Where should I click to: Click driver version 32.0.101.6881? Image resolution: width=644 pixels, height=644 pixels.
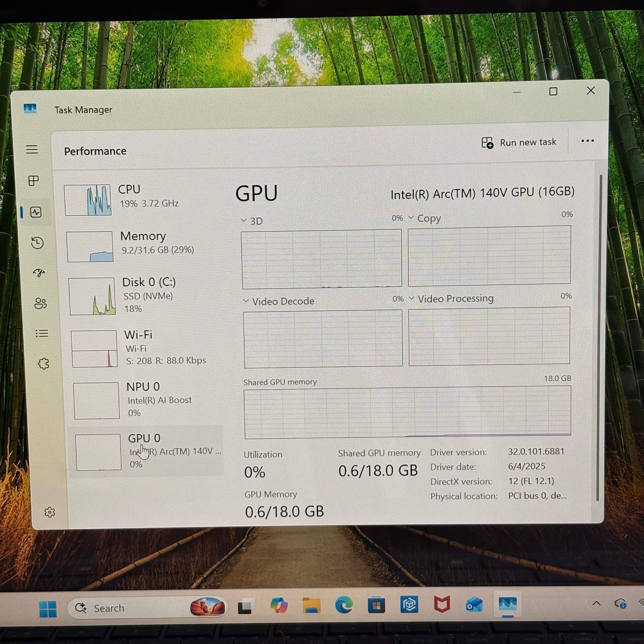(x=536, y=451)
